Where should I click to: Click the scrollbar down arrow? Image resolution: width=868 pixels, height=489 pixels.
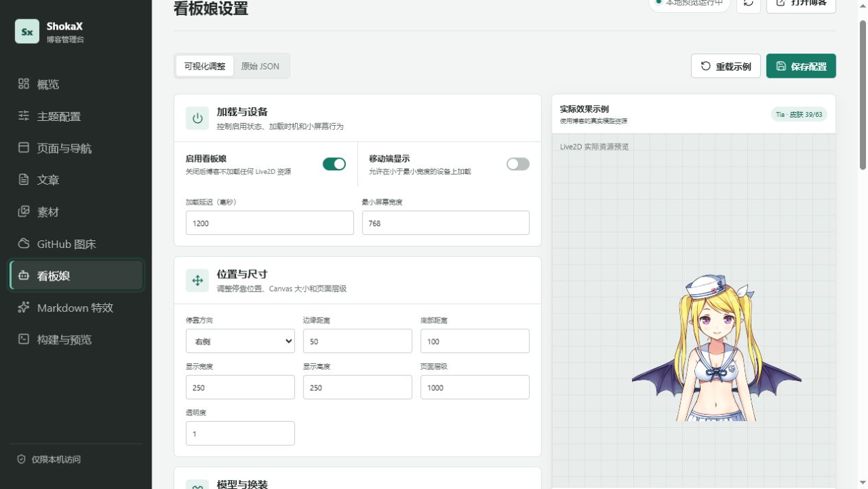point(863,483)
